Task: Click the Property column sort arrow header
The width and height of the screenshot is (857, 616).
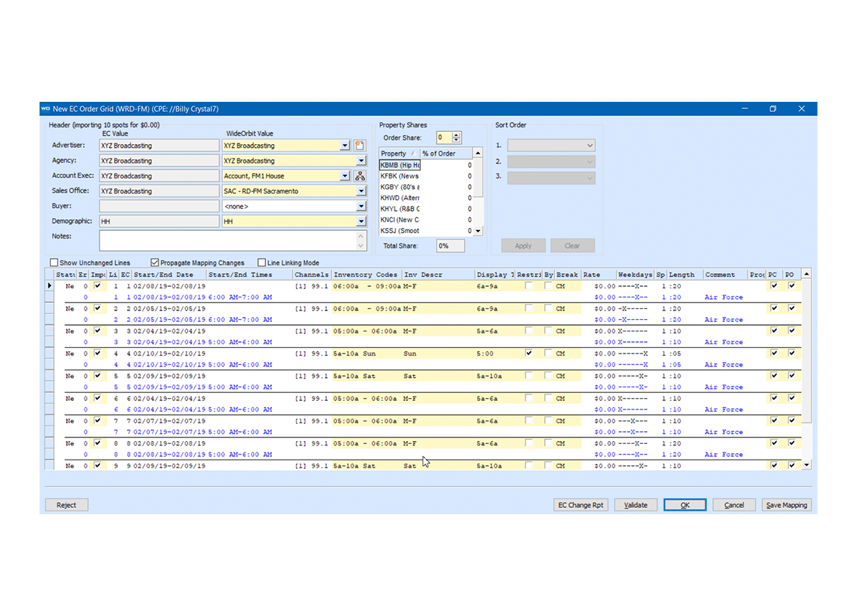Action: click(412, 153)
